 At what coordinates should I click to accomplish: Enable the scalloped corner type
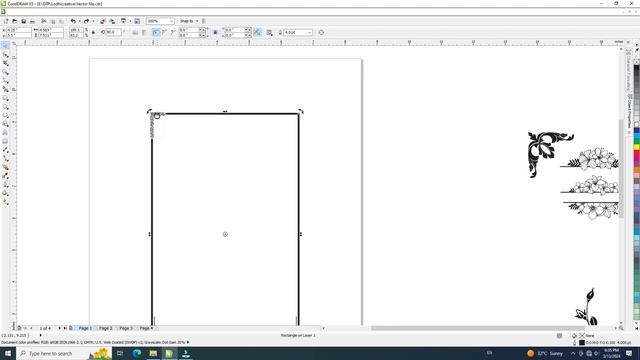tap(164, 32)
